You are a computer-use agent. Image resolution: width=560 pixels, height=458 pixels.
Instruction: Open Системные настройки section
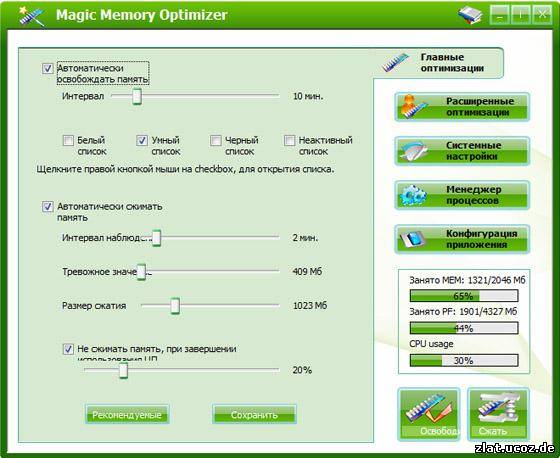pyautogui.click(x=462, y=151)
